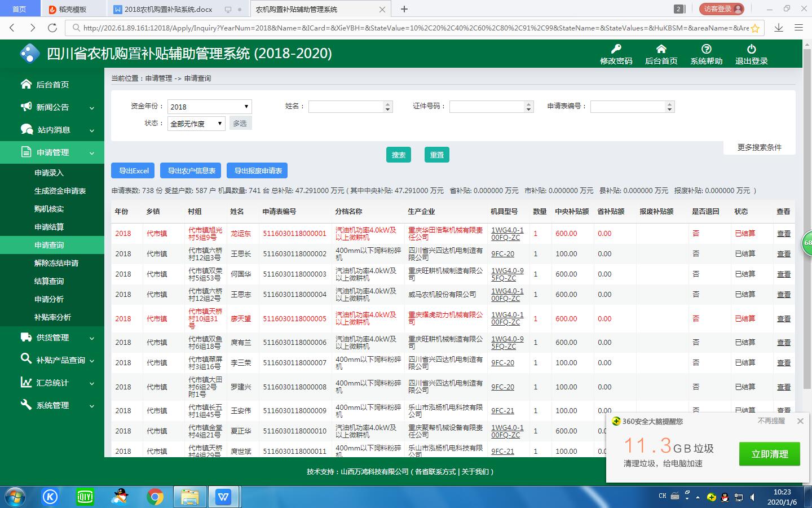Open the 状态 全部无作废 dropdown
The width and height of the screenshot is (812, 508).
[x=196, y=124]
